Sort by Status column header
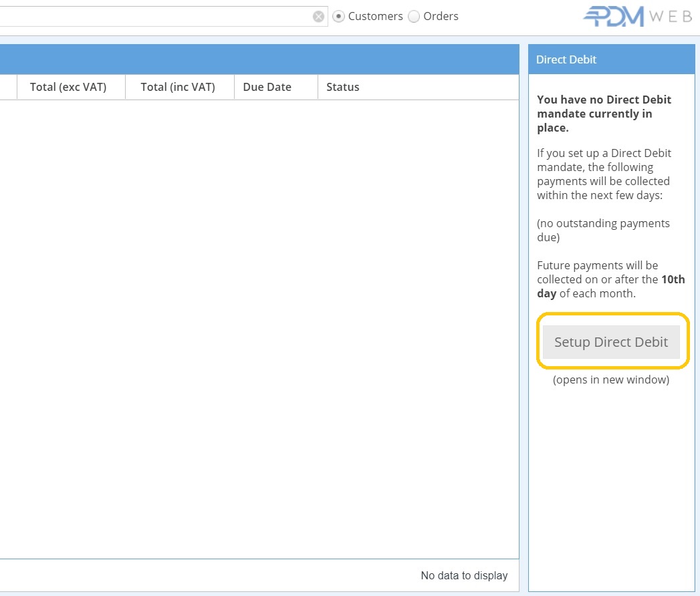The height and width of the screenshot is (596, 700). [x=343, y=87]
